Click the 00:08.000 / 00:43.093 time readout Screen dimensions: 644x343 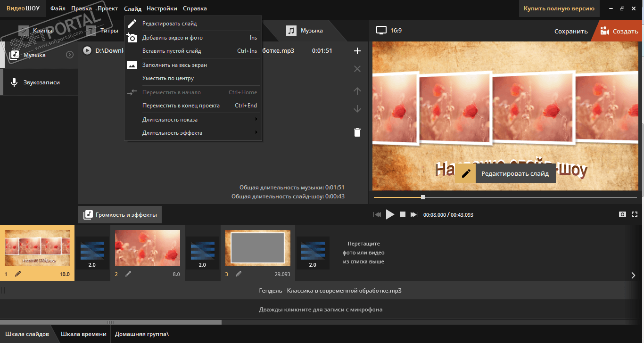[448, 215]
